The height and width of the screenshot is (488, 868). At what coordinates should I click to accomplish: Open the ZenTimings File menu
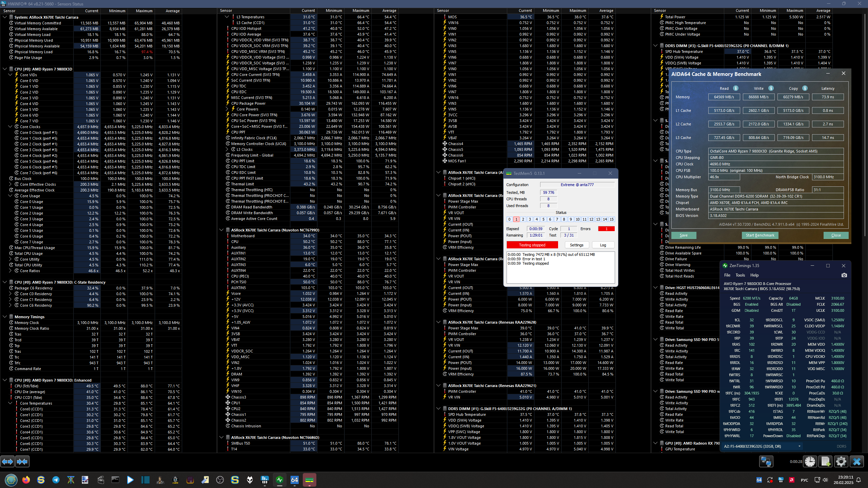pos(727,275)
